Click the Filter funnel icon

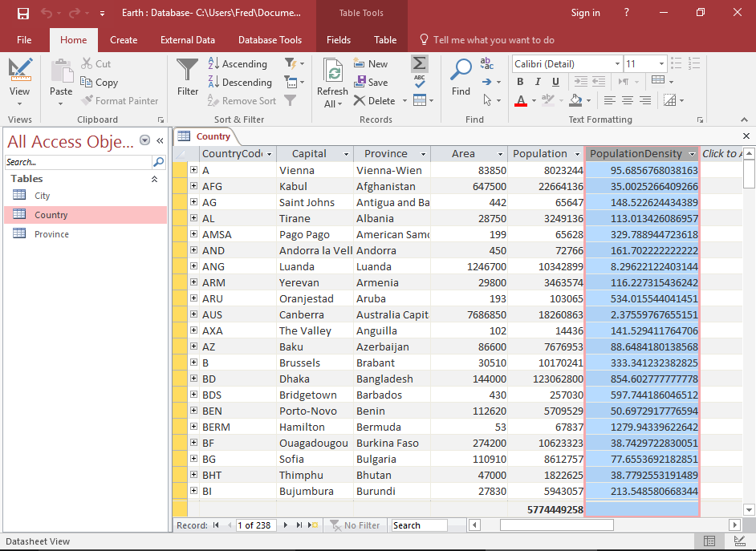(188, 71)
